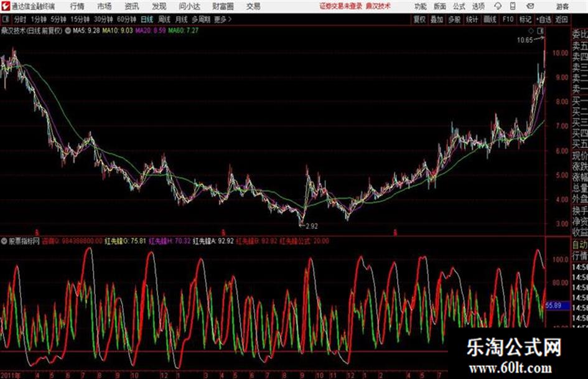Click the 统计 statistics button
Viewport: 588px width, 379px height.
pyautogui.click(x=472, y=19)
